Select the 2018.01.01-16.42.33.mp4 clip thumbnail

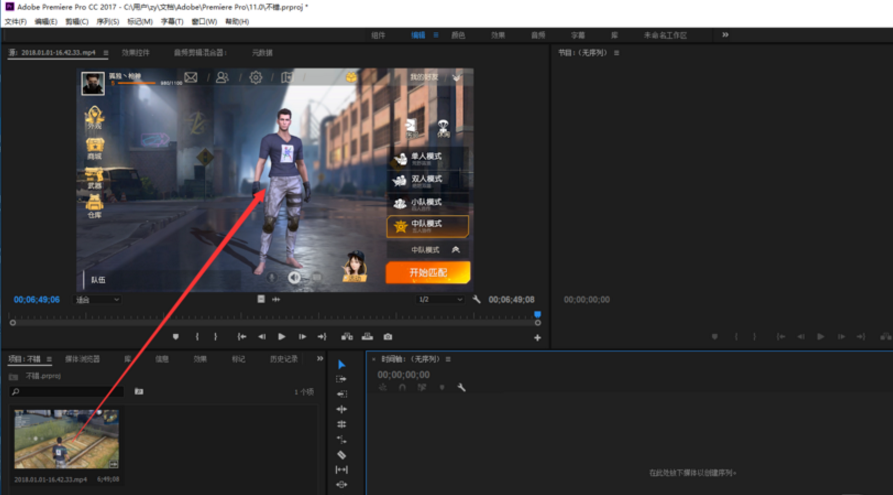(66, 438)
